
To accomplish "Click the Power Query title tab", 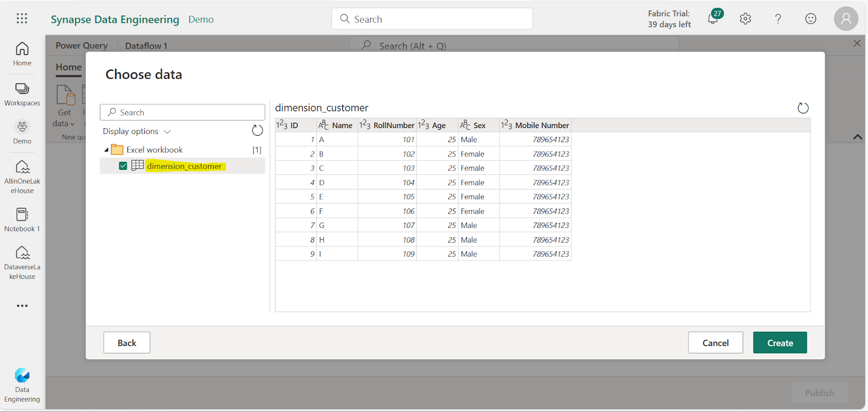I will click(x=81, y=46).
